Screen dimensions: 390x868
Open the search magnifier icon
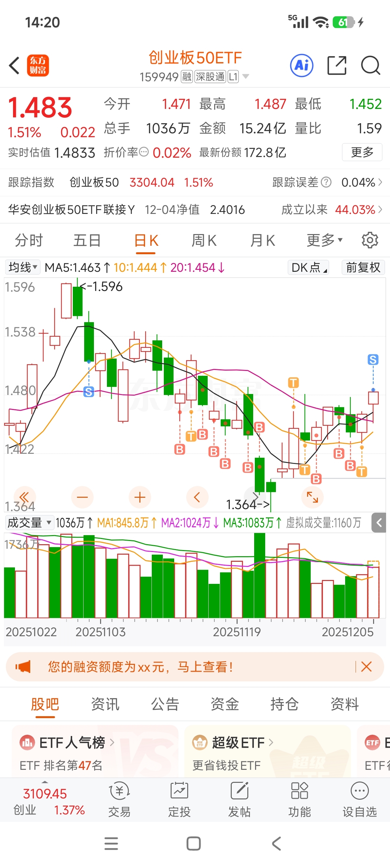point(370,65)
